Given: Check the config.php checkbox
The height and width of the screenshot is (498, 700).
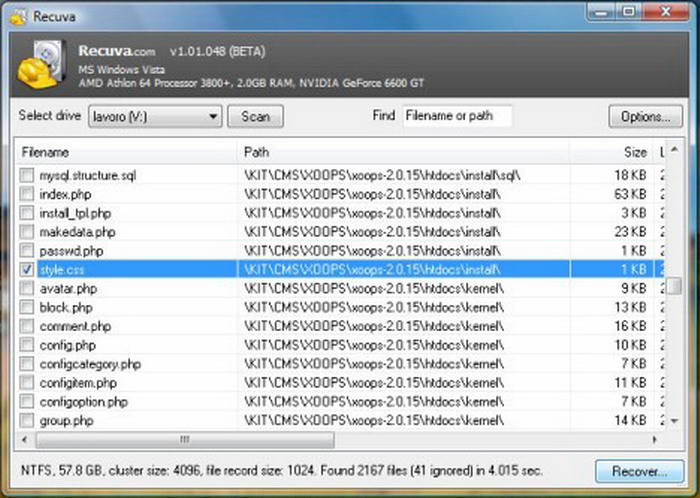Looking at the screenshot, I should (x=27, y=344).
